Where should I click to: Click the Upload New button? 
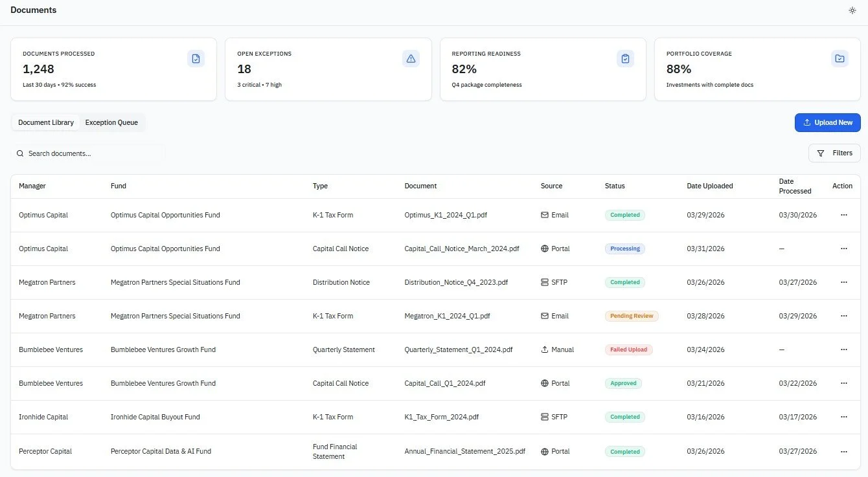tap(828, 122)
